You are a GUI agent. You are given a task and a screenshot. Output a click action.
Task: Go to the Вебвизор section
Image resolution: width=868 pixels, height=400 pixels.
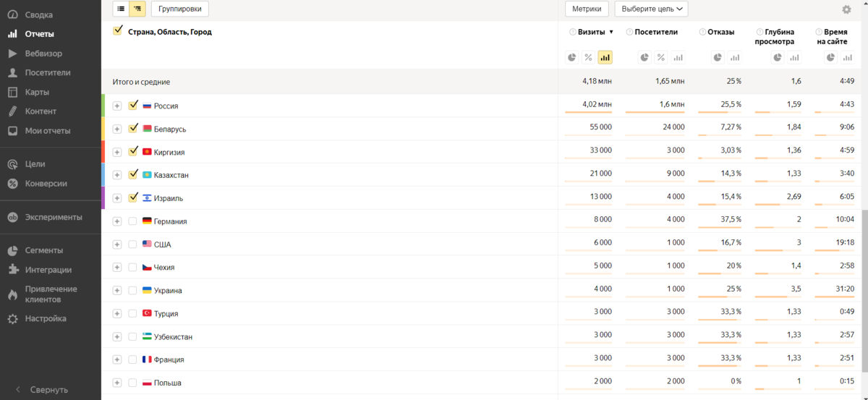[43, 54]
